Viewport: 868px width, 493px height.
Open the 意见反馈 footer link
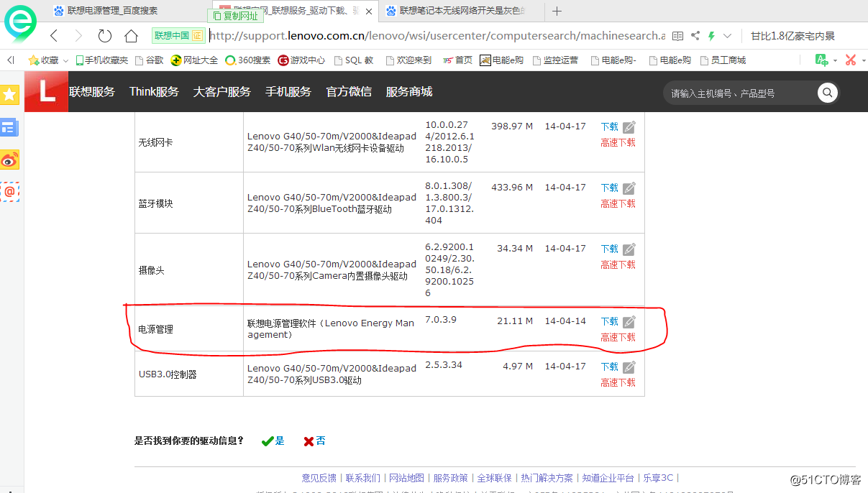319,478
